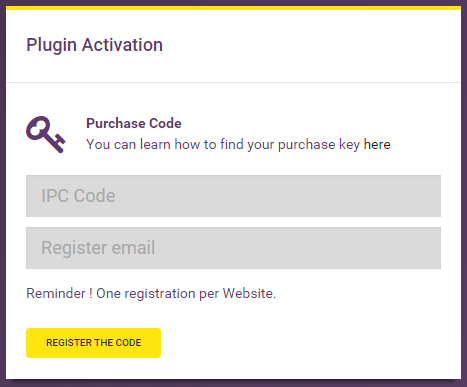Screen dimensions: 467x387
Task: Click the Purchase Code bold title
Action: pyautogui.click(x=134, y=123)
